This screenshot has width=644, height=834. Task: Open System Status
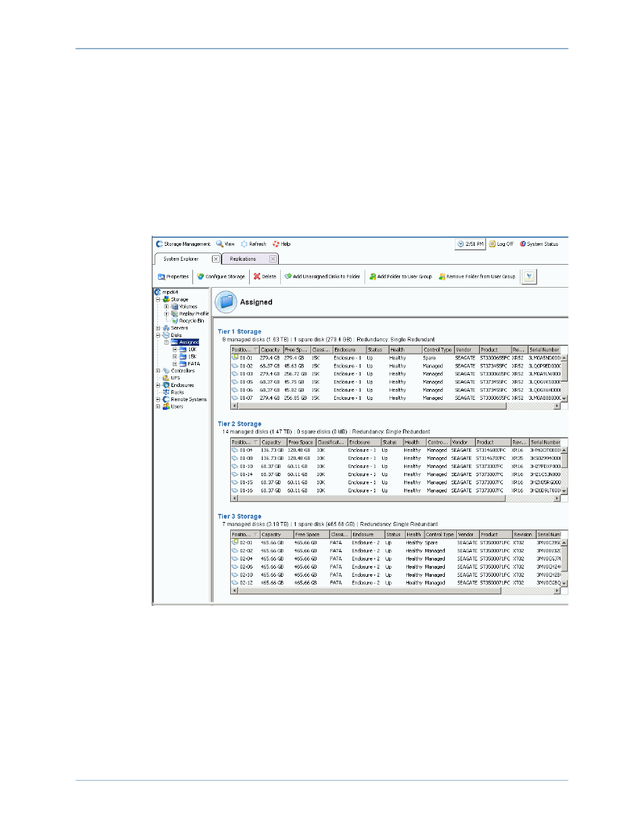(x=539, y=244)
